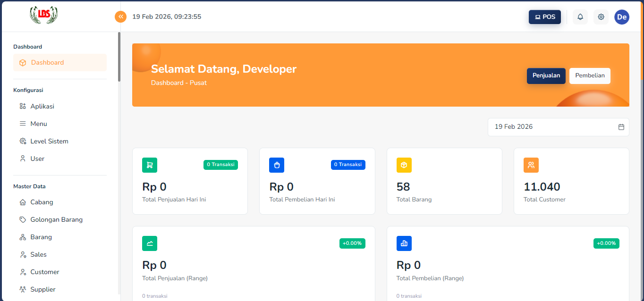Viewport: 644px width, 301px height.
Task: Collapse the sidebar with the orange arrow button
Action: point(121,17)
